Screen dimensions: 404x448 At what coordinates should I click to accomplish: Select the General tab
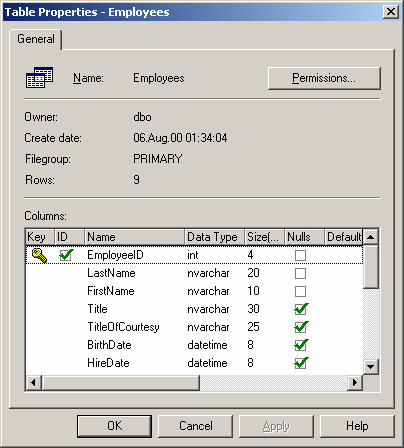point(36,39)
